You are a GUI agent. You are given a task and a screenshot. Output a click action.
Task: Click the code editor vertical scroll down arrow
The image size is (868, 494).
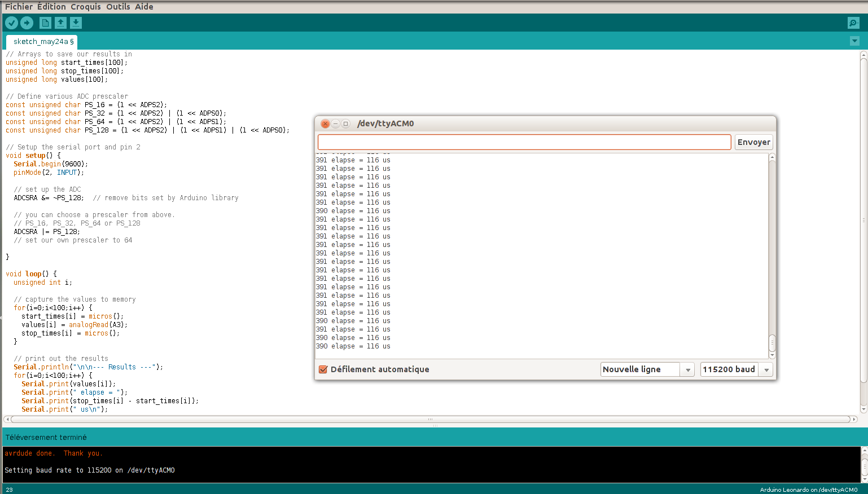[x=863, y=409]
